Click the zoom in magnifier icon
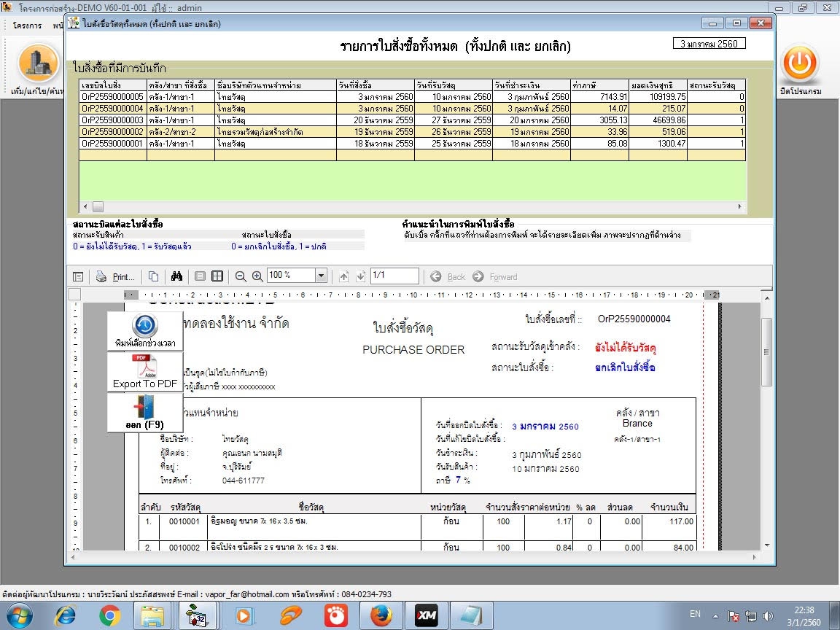This screenshot has width=840, height=630. pyautogui.click(x=257, y=276)
